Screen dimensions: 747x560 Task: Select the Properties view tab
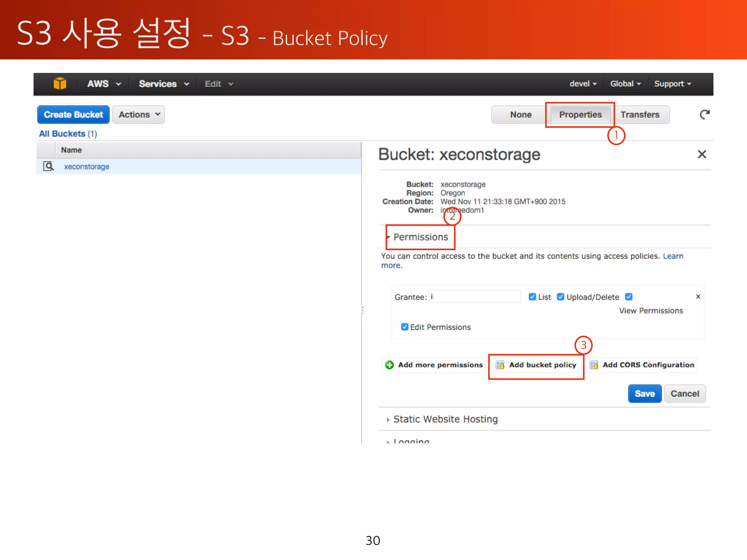580,114
